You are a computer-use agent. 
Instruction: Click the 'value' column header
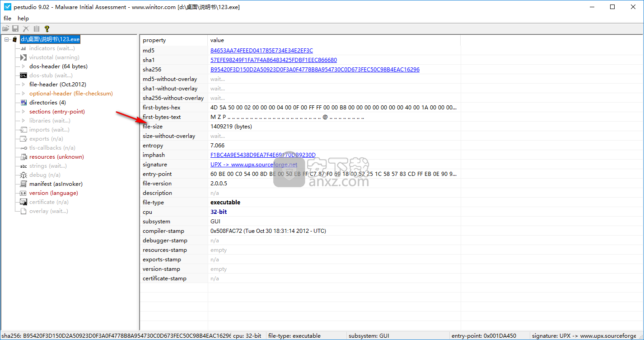tap(334, 40)
